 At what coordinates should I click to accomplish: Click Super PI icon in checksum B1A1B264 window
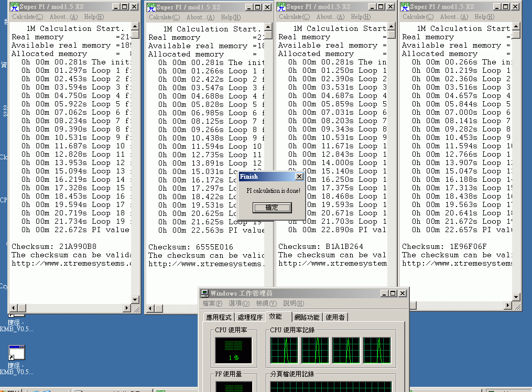pyautogui.click(x=281, y=7)
